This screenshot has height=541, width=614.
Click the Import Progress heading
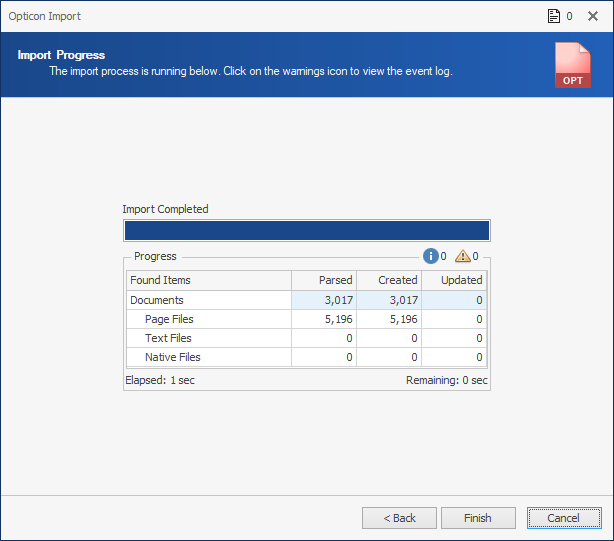[x=61, y=55]
